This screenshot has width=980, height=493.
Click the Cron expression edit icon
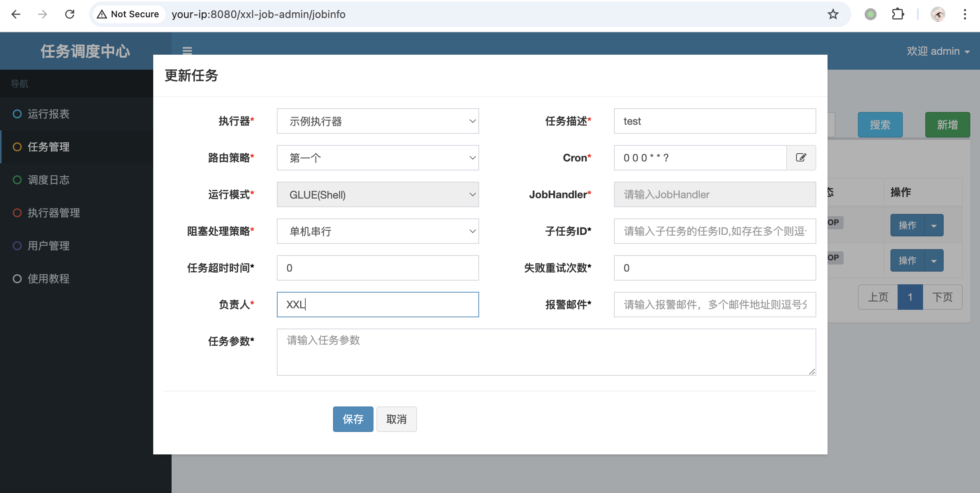click(801, 157)
